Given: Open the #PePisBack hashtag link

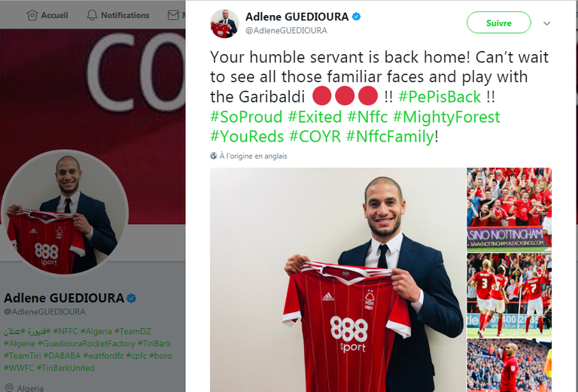Looking at the screenshot, I should point(440,97).
